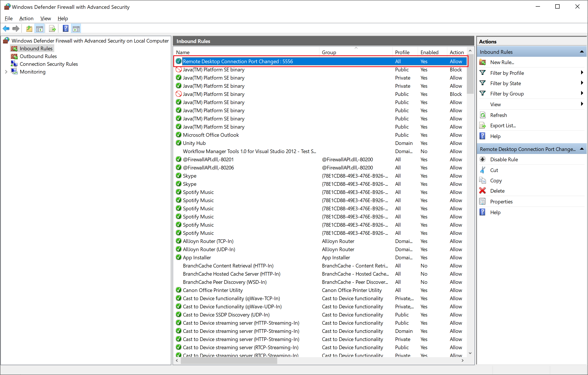This screenshot has width=588, height=375.
Task: Sort rules by the Group column header
Action: click(x=329, y=52)
